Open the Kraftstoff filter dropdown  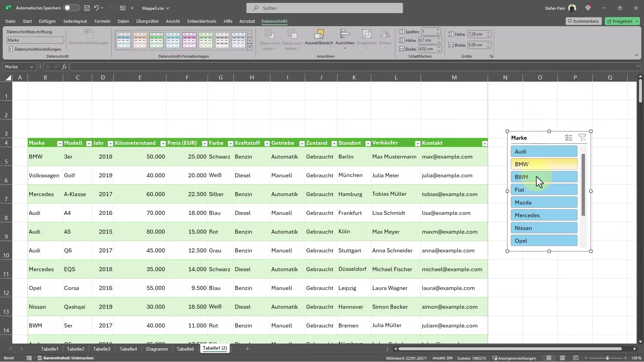point(267,143)
